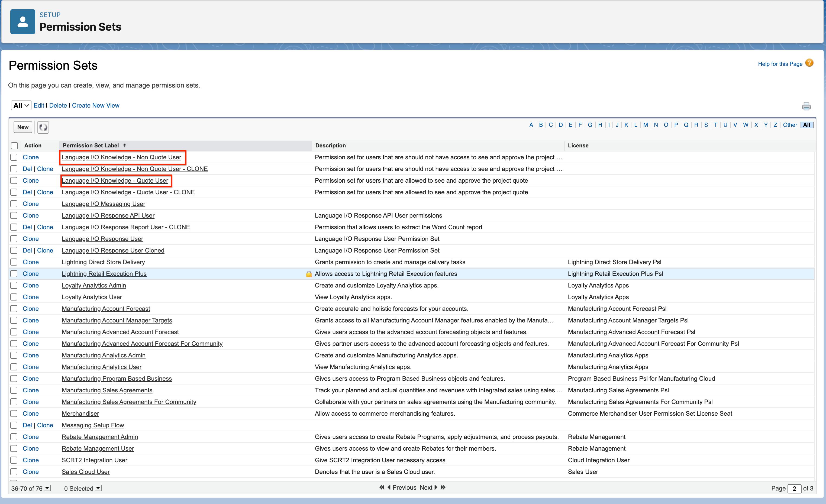Click the Edit view link
826x504 pixels.
tap(39, 106)
